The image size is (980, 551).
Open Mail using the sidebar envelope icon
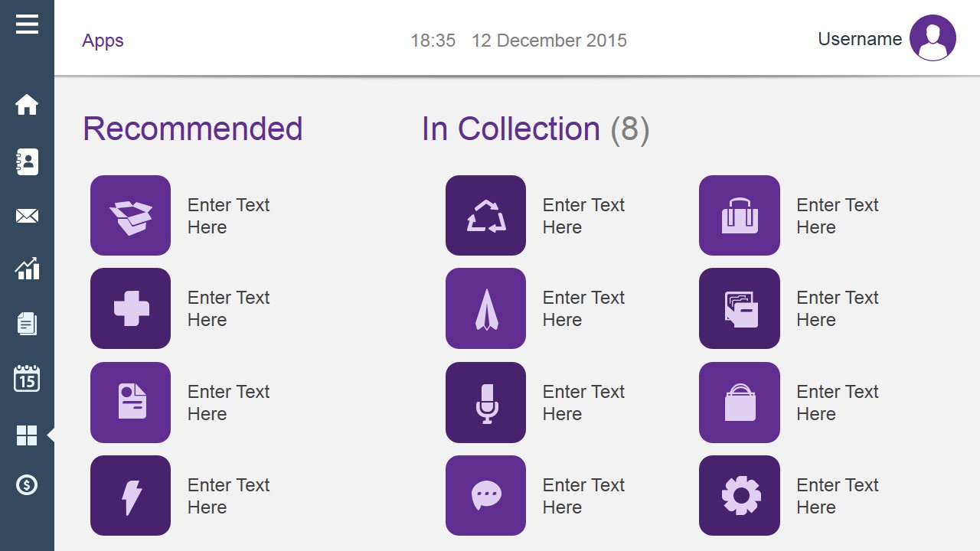tap(27, 217)
